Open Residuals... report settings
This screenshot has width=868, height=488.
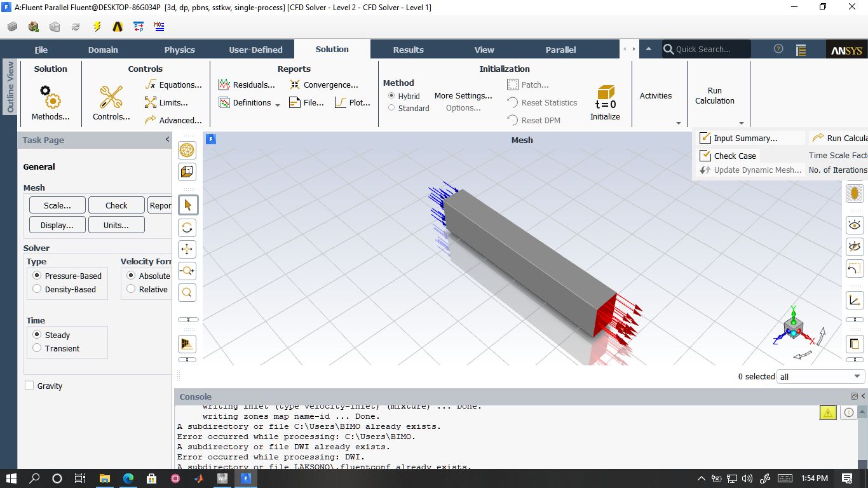247,85
